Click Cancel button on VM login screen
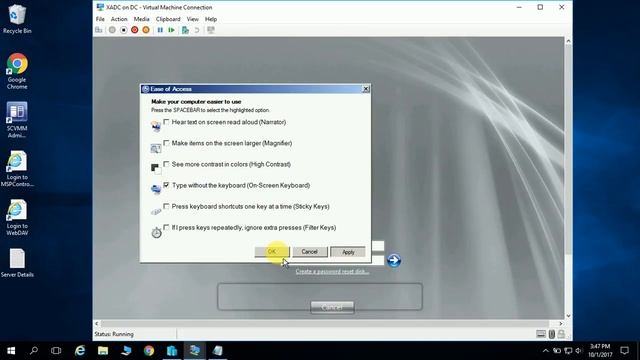This screenshot has height=360, width=640. tap(332, 307)
